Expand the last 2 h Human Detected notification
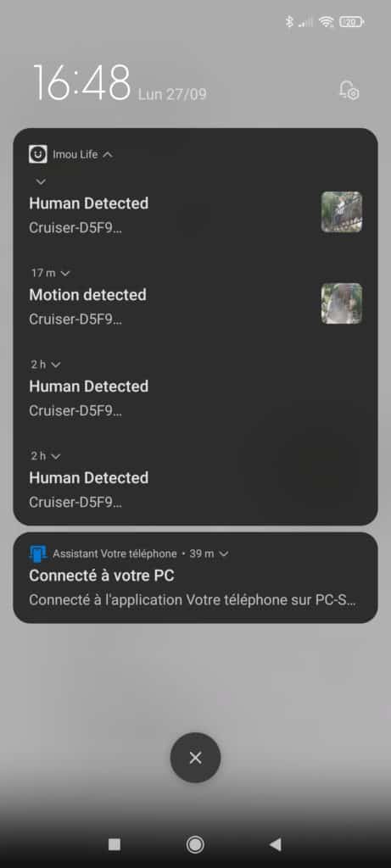 tap(55, 456)
